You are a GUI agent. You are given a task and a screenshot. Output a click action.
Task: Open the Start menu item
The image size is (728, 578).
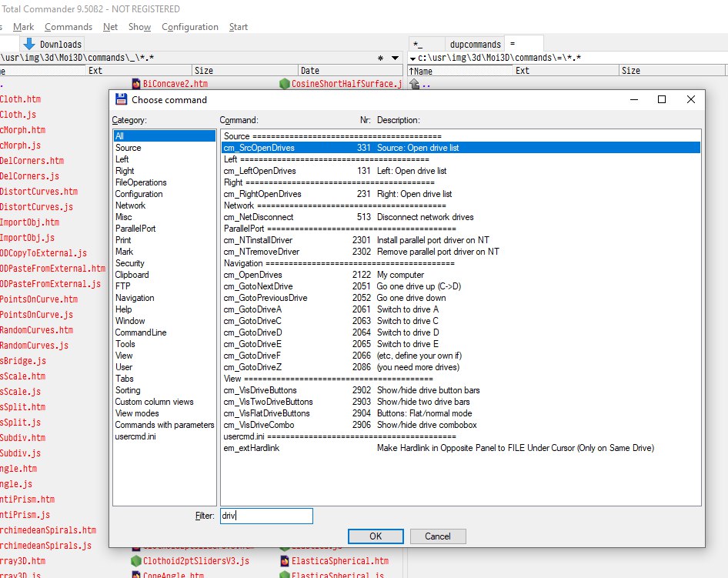pos(239,27)
